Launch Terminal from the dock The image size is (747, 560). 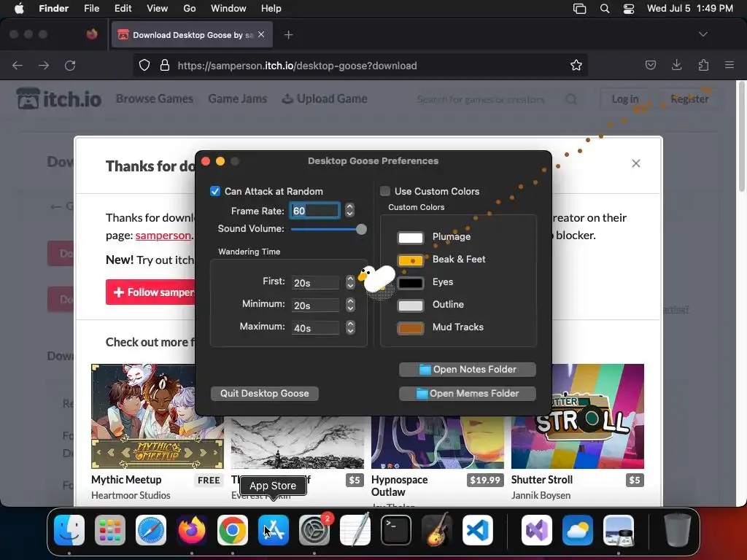click(396, 530)
